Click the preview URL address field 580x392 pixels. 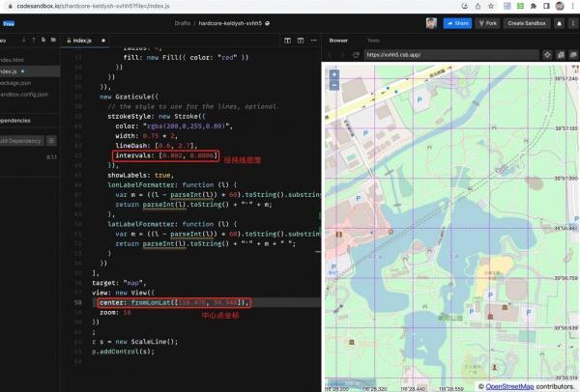coord(445,55)
